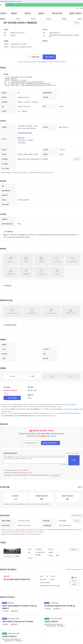Click the 장애인용 화장실 facility icon
83x644 pixels.
tap(51, 311)
